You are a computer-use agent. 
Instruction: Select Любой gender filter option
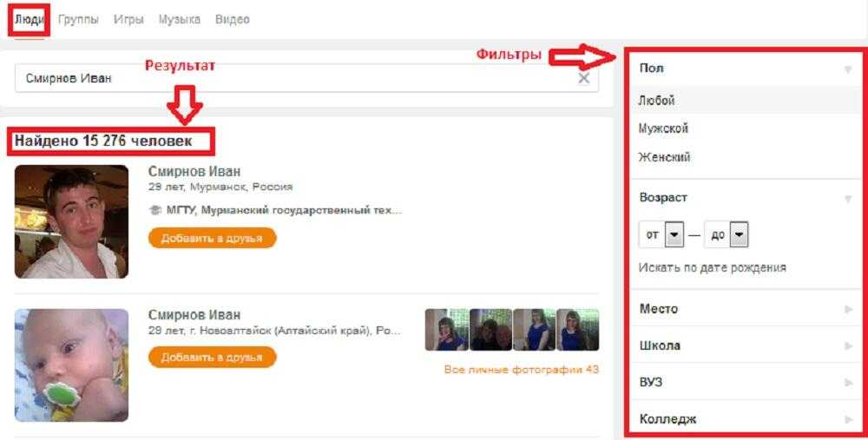656,101
